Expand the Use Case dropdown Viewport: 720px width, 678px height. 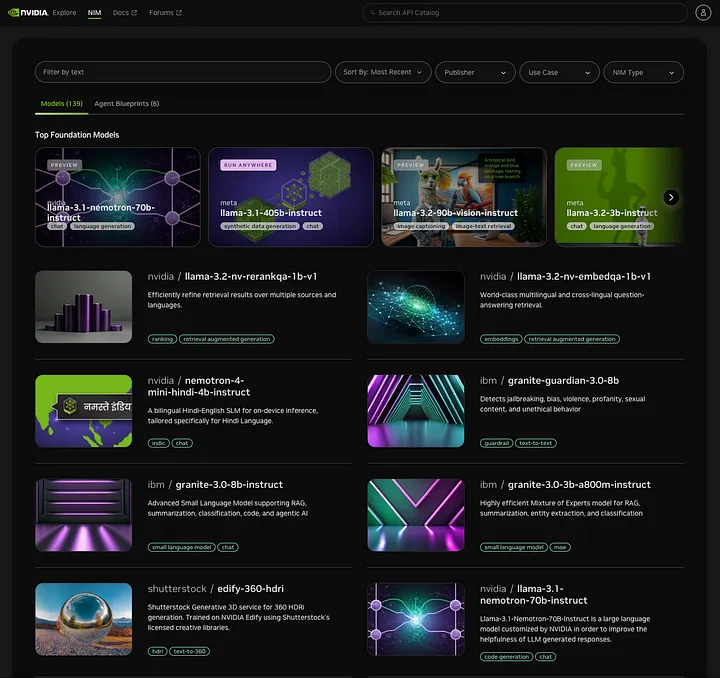click(x=559, y=72)
